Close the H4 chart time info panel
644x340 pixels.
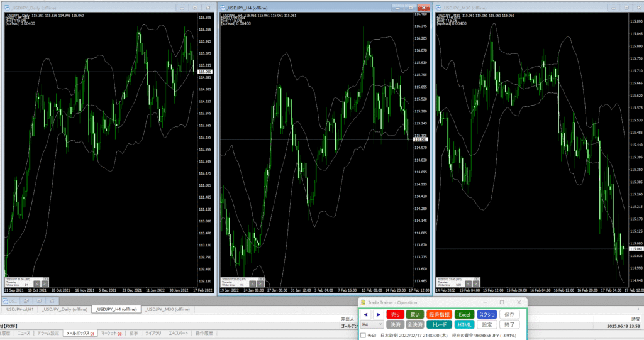(261, 279)
